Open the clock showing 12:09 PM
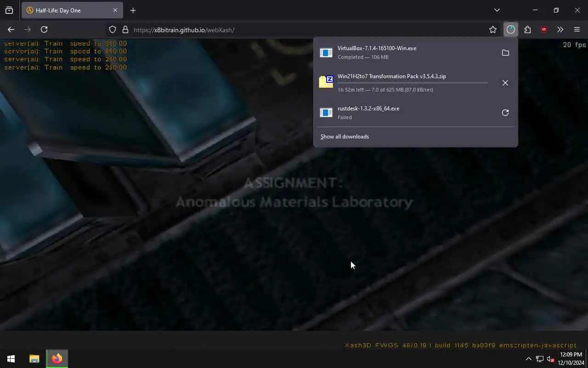588x368 pixels. 570,359
